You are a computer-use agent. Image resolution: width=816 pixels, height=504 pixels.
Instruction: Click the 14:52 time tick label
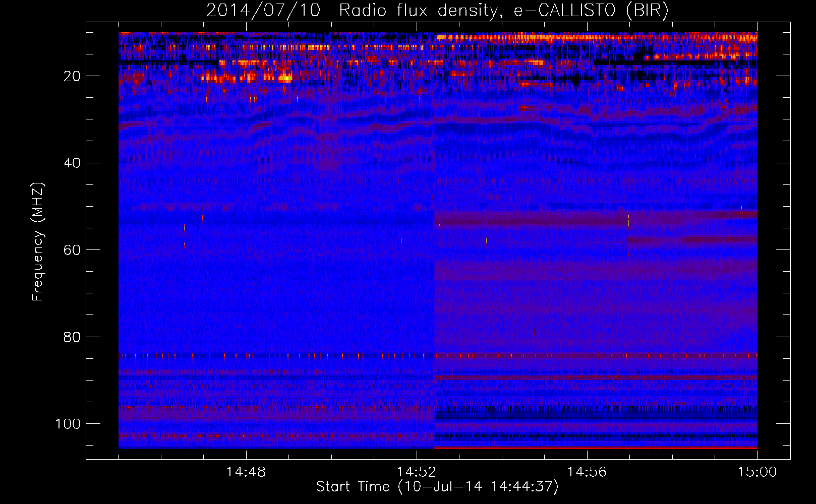coord(416,472)
